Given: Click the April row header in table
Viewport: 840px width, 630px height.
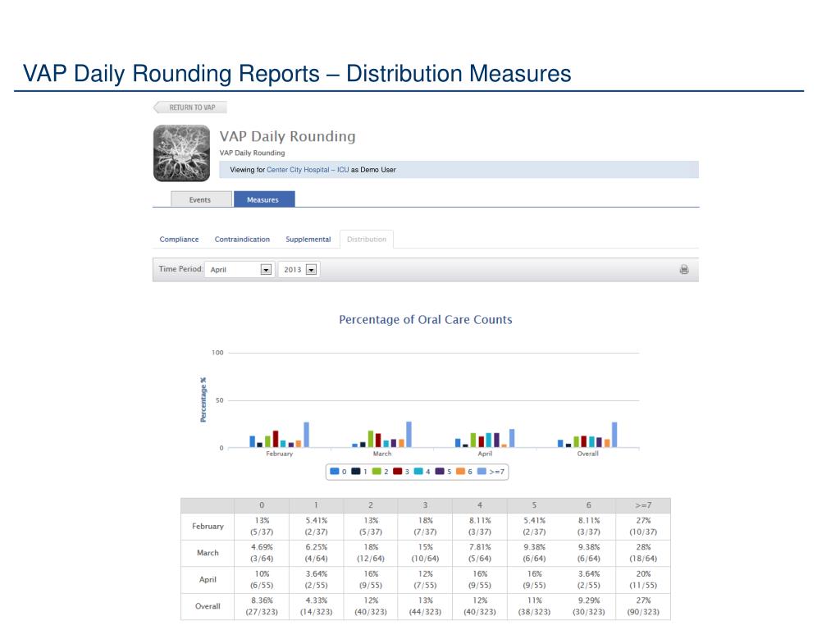Looking at the screenshot, I should tap(208, 580).
